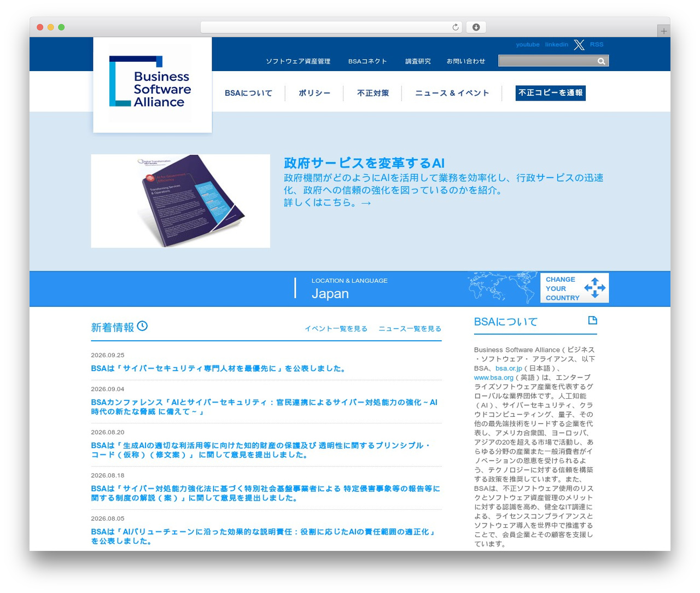Click LOCATION & LANGUAGE label
700x593 pixels.
tap(349, 281)
